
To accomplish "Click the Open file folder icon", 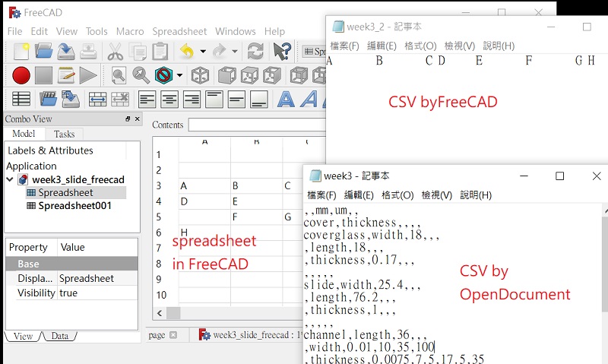I will click(x=43, y=51).
